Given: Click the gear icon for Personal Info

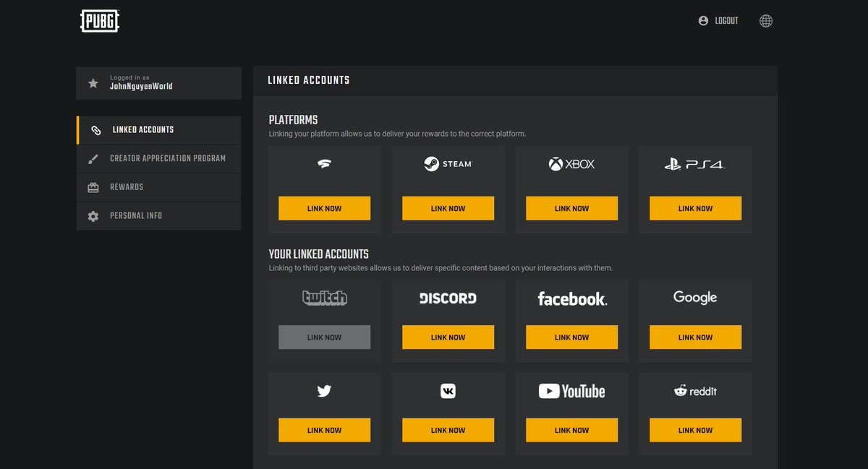Looking at the screenshot, I should tap(93, 216).
